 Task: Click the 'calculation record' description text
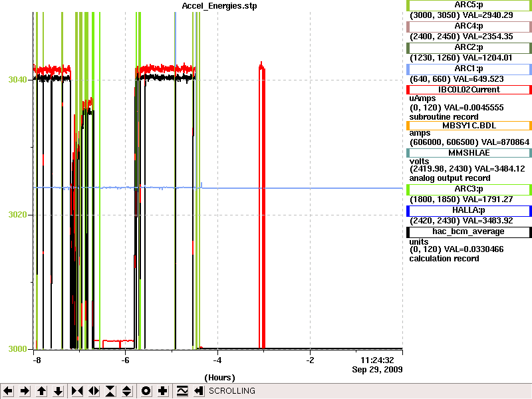pyautogui.click(x=444, y=259)
